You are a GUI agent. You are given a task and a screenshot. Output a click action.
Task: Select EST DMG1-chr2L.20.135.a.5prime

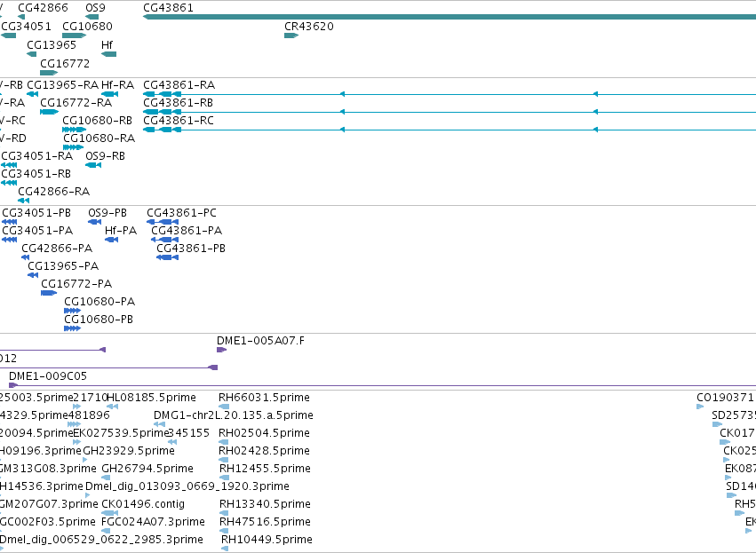pos(160,424)
